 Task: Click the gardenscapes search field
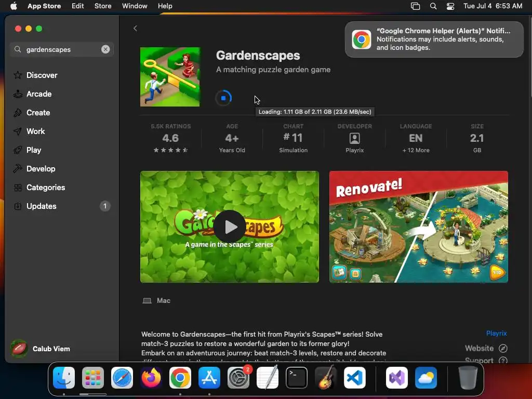(62, 49)
